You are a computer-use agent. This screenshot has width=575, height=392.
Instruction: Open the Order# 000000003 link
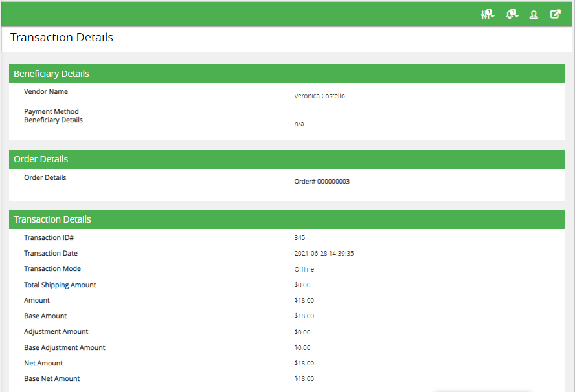tap(322, 182)
